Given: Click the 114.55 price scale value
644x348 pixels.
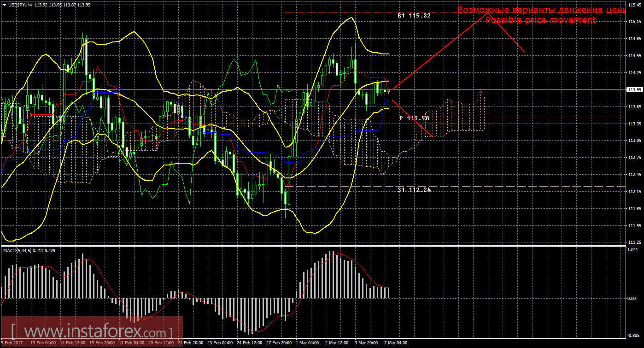Looking at the screenshot, I should point(635,56).
